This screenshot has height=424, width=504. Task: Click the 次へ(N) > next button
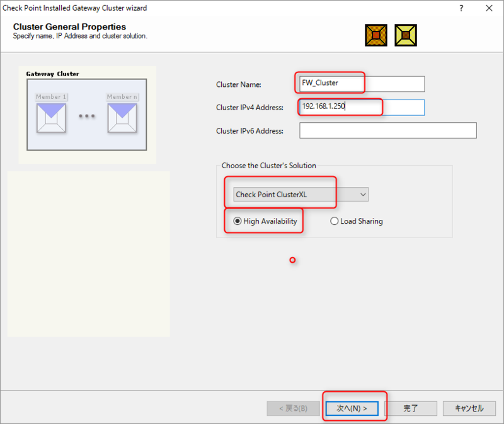(x=352, y=408)
